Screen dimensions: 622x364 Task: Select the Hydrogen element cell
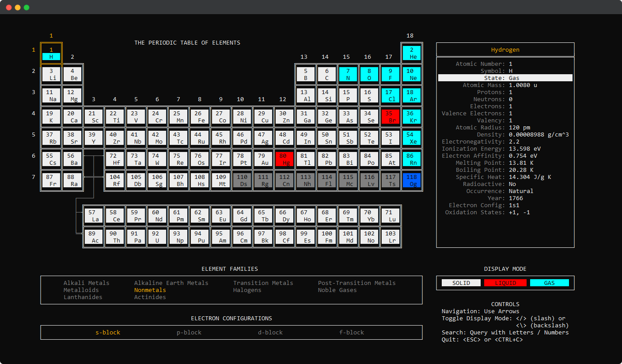51,53
